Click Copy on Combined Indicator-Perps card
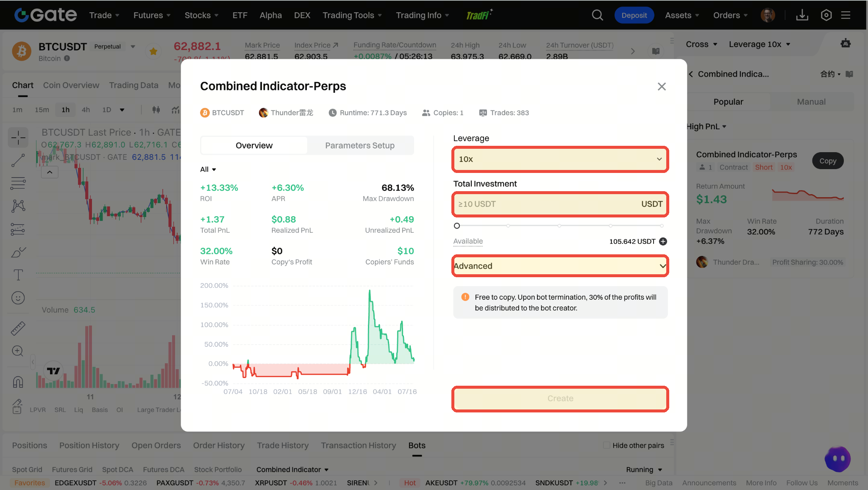The image size is (868, 490). (x=828, y=161)
